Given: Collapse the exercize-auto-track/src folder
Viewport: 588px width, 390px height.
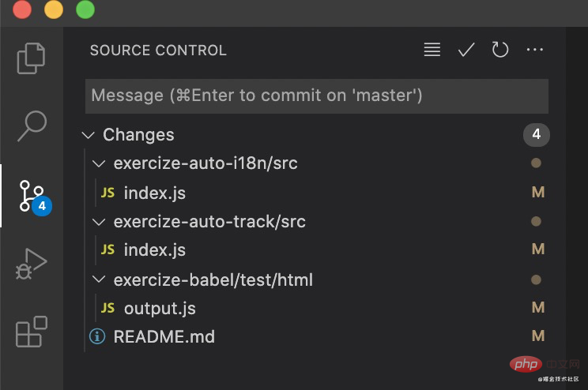Looking at the screenshot, I should click(x=99, y=222).
